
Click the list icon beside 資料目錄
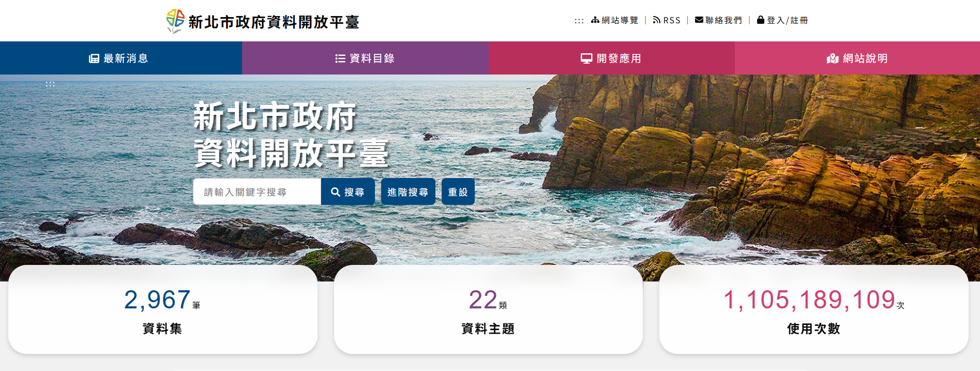click(340, 58)
